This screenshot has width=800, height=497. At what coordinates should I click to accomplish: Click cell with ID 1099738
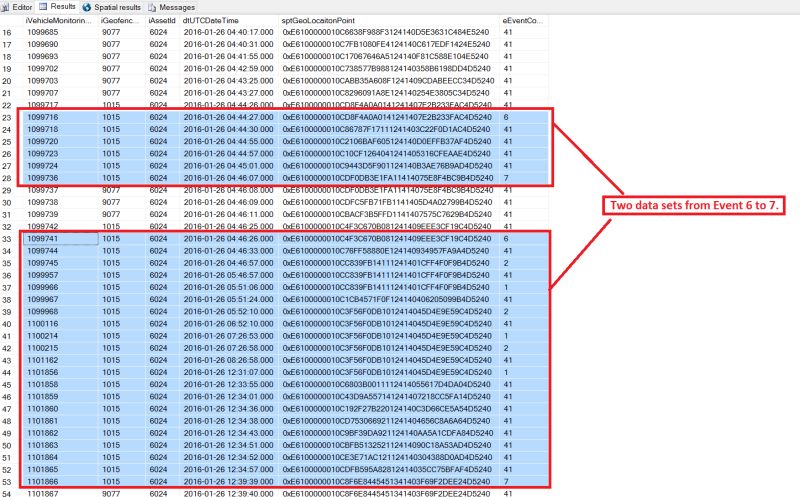pyautogui.click(x=43, y=202)
